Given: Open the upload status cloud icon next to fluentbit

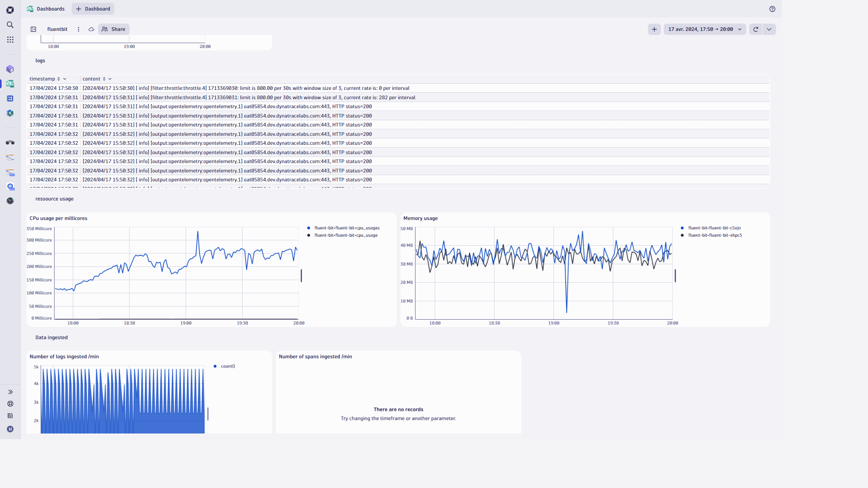Looking at the screenshot, I should coord(91,29).
